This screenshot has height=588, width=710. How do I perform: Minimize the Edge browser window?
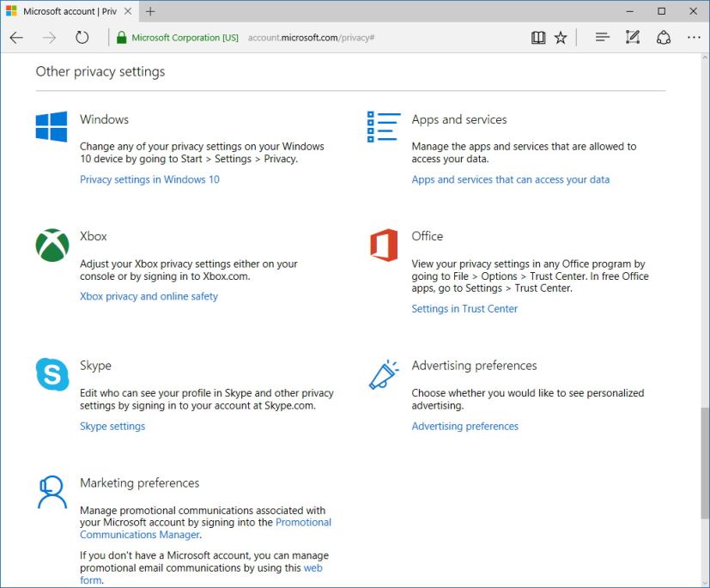click(630, 11)
